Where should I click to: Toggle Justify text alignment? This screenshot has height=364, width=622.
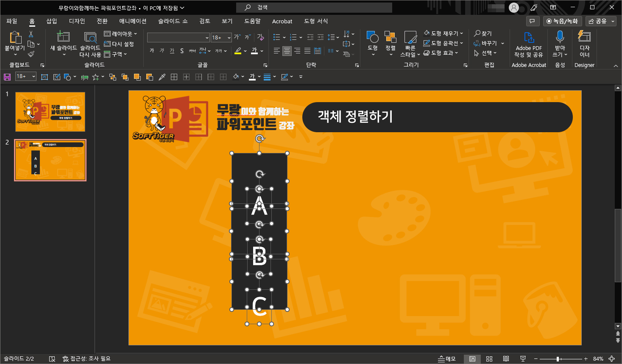(x=307, y=51)
